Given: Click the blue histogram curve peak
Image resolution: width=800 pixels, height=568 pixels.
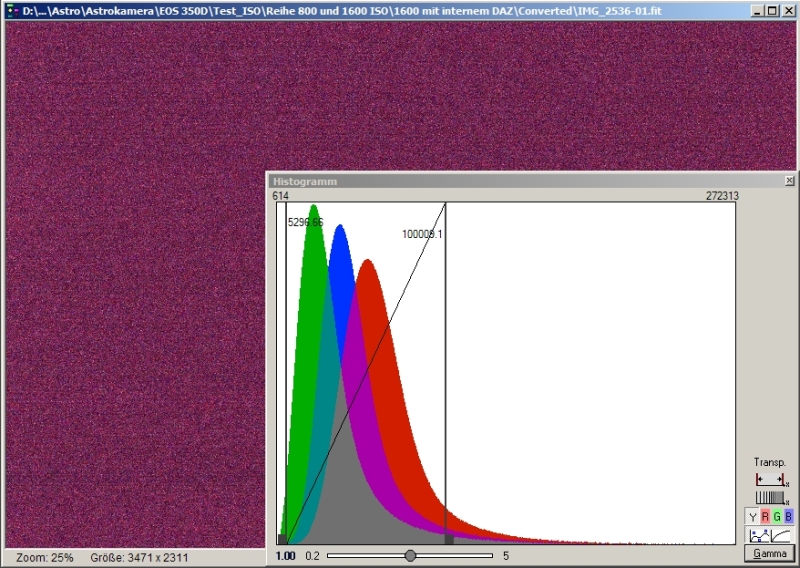Looking at the screenshot, I should [340, 227].
